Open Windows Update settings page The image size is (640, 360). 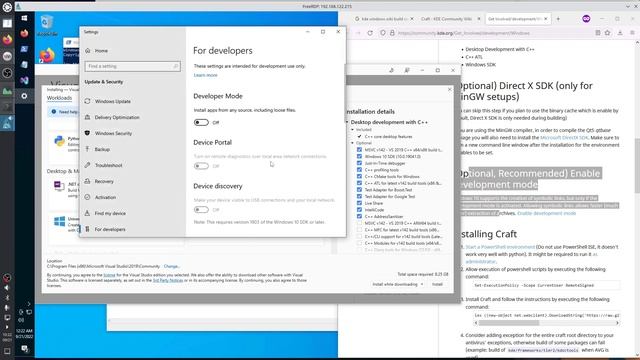click(113, 101)
